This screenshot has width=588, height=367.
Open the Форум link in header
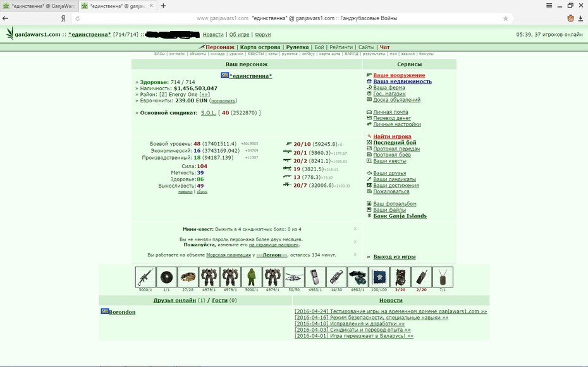(263, 35)
